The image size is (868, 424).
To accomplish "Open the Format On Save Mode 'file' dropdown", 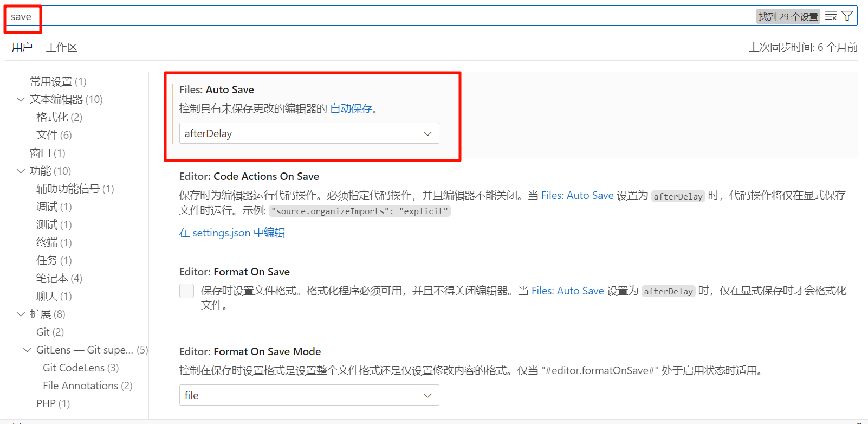I will 309,395.
